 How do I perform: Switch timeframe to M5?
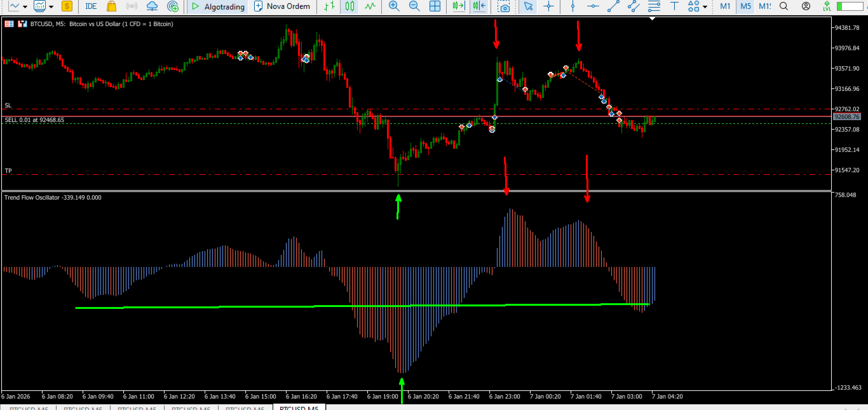tap(745, 6)
